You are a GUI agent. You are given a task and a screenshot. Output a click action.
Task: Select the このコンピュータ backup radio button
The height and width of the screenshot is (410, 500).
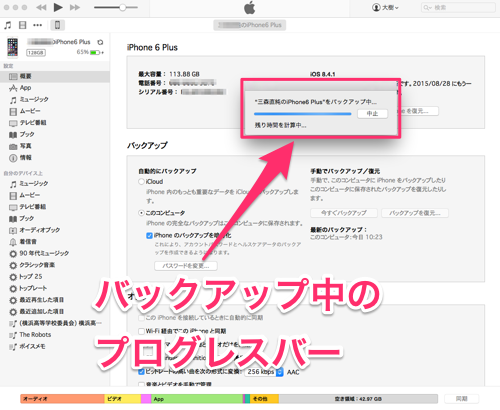(x=141, y=213)
